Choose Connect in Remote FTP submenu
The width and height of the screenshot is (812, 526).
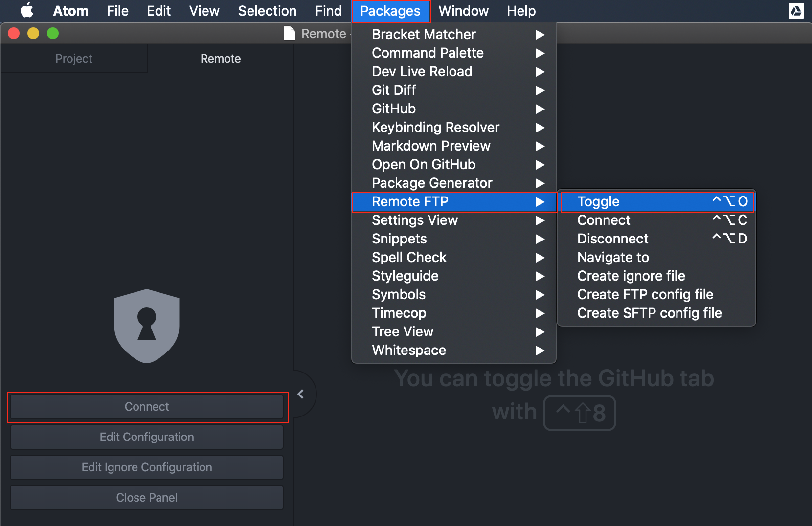[x=656, y=220]
